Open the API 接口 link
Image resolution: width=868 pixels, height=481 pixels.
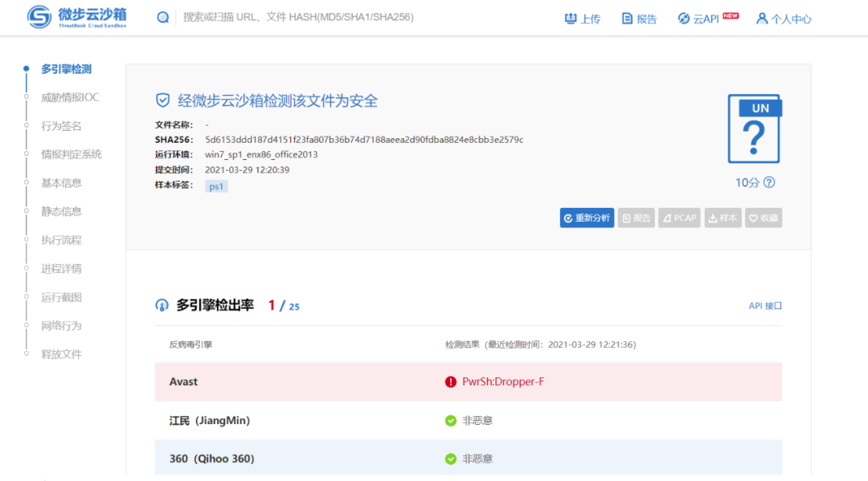[765, 306]
